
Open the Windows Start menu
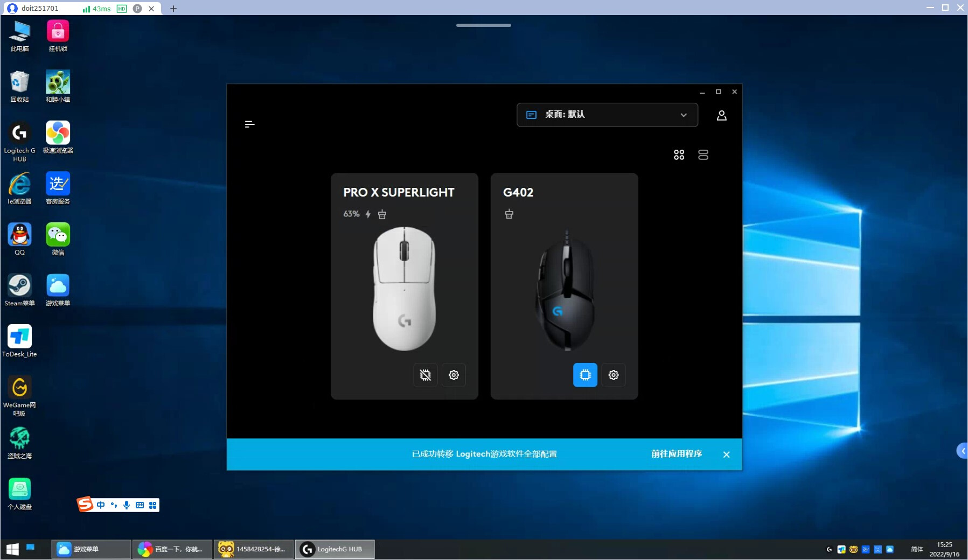[12, 549]
